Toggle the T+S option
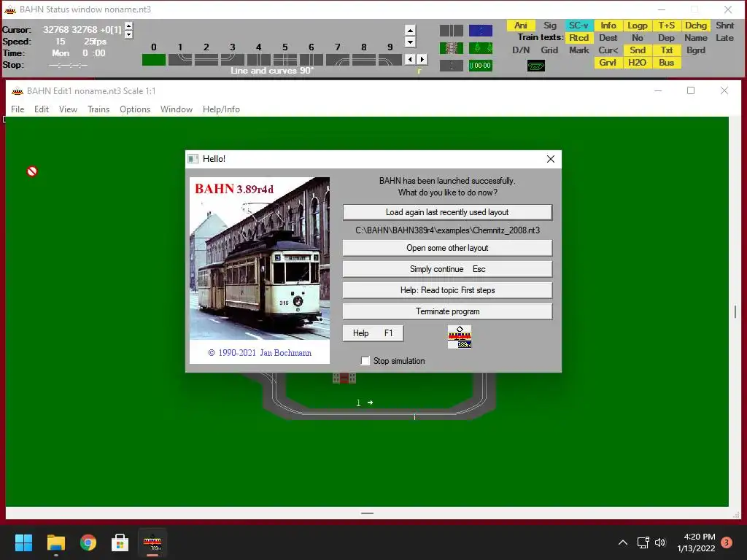The image size is (747, 560). pyautogui.click(x=667, y=26)
